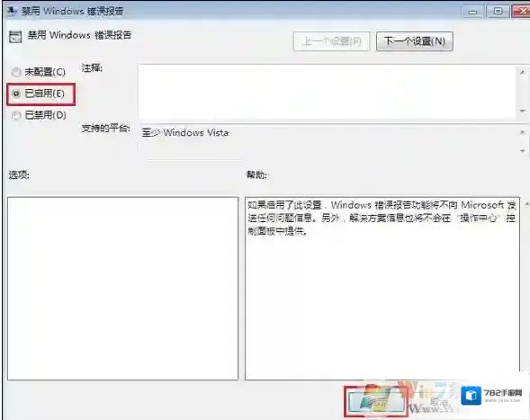Click the help text starting with 如果启用了此设置

(x=382, y=218)
